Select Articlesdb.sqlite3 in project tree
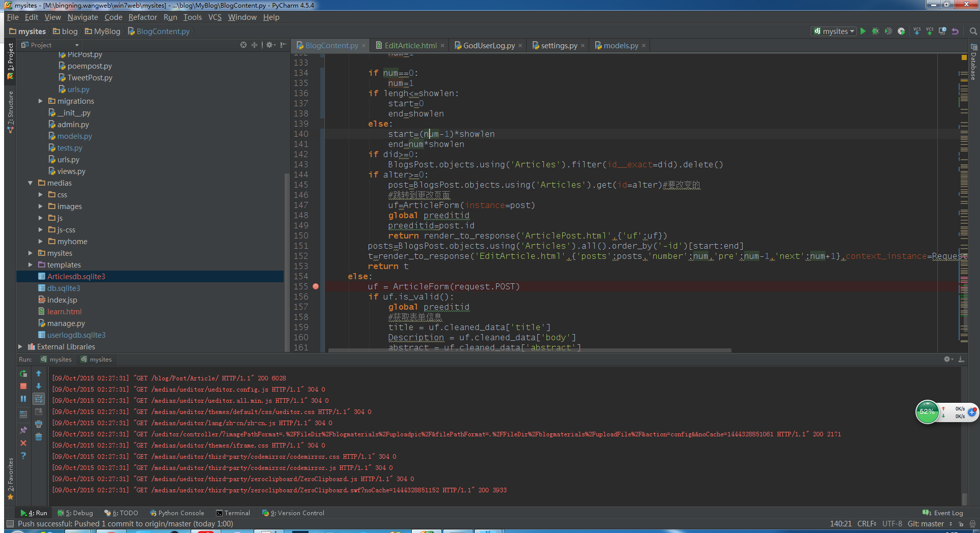This screenshot has width=980, height=533. [150, 277]
